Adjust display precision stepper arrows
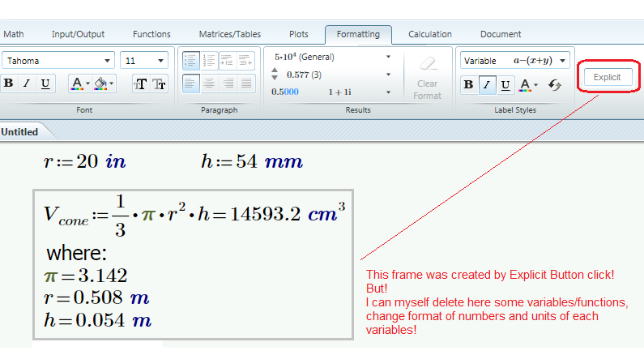644x355 pixels. 275,75
